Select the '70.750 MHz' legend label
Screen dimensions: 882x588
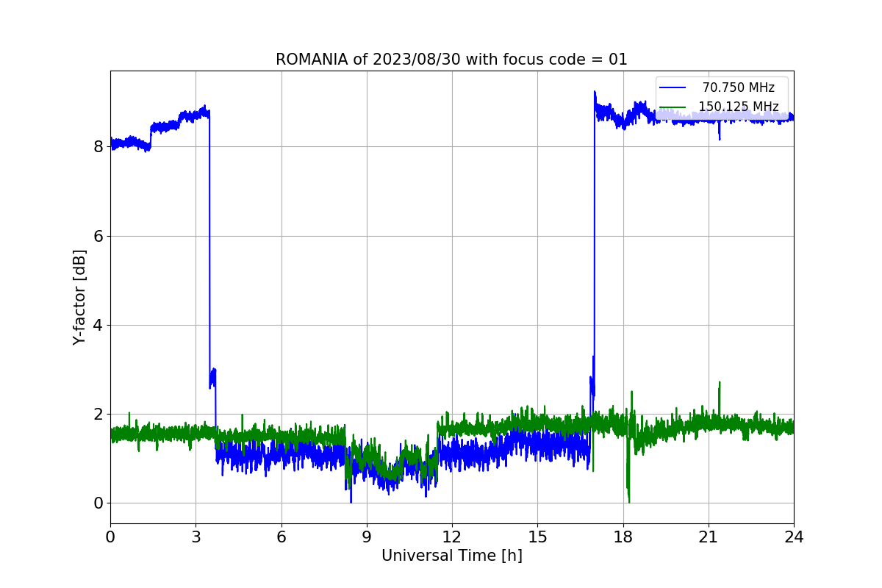(739, 87)
